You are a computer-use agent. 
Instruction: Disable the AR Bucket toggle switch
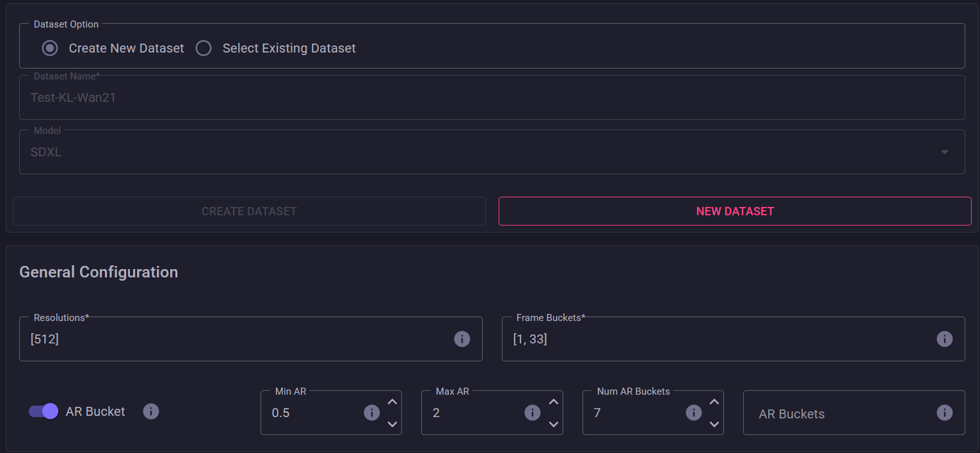click(x=44, y=411)
